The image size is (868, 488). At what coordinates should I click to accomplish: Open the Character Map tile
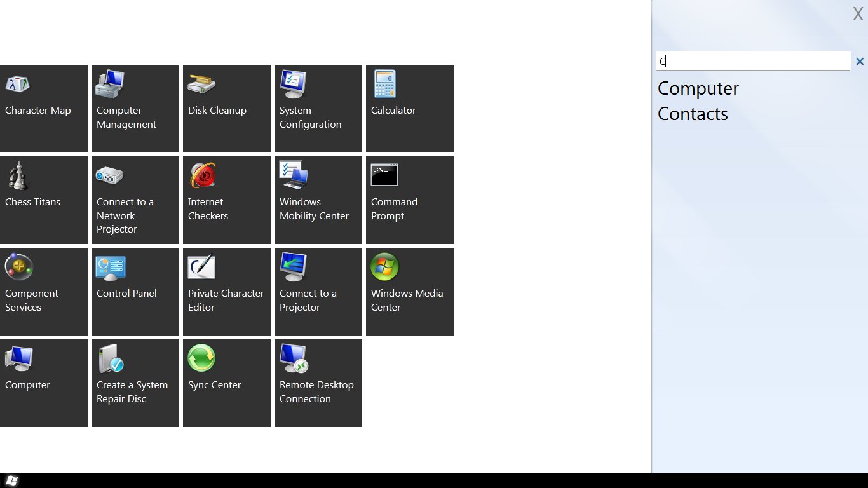(x=43, y=109)
